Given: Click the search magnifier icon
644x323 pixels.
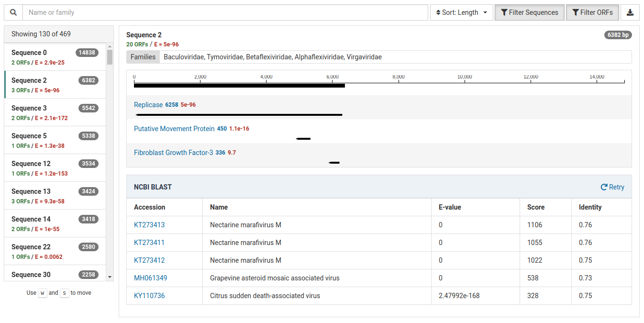Looking at the screenshot, I should click(x=13, y=12).
